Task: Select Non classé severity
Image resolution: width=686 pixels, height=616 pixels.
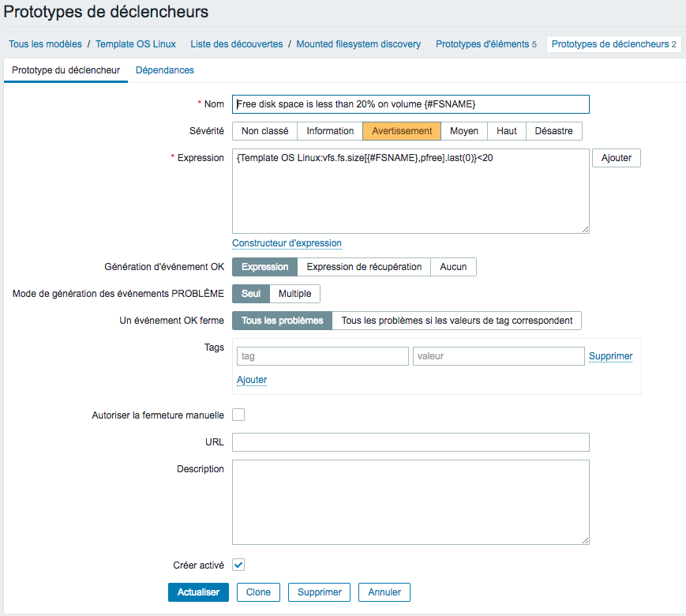Action: [x=264, y=131]
